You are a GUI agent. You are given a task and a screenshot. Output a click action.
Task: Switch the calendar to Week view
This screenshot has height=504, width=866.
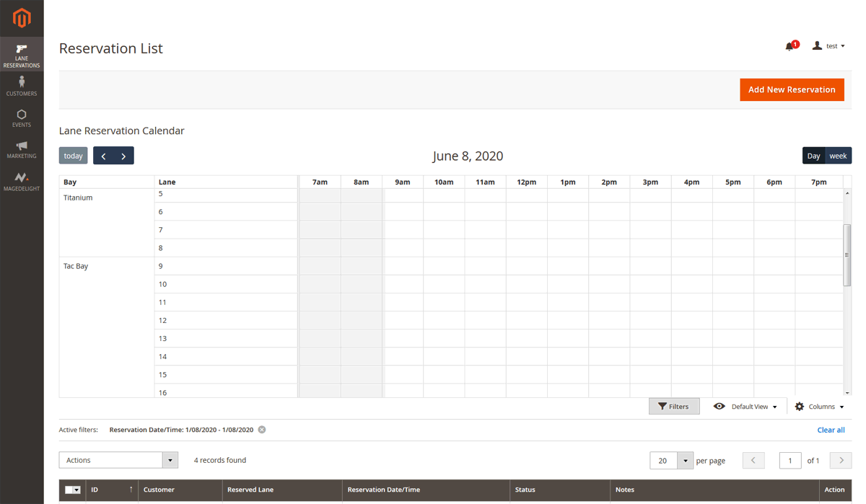click(838, 155)
